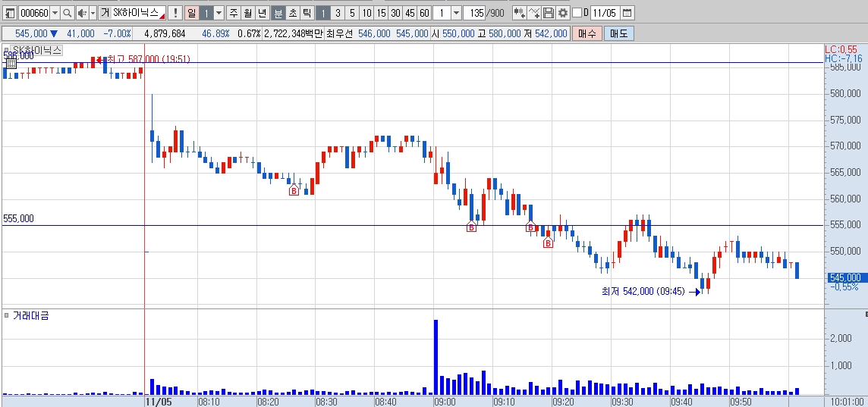Screen dimensions: 868x407
Task: Open the dropdown arrow next to speaker icon
Action: pos(93,13)
